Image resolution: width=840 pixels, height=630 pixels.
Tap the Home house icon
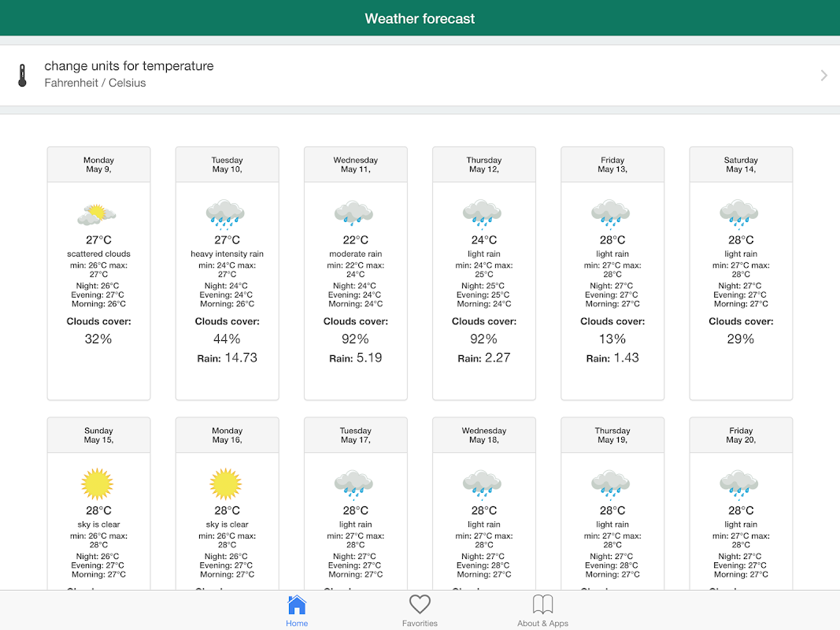pyautogui.click(x=297, y=605)
